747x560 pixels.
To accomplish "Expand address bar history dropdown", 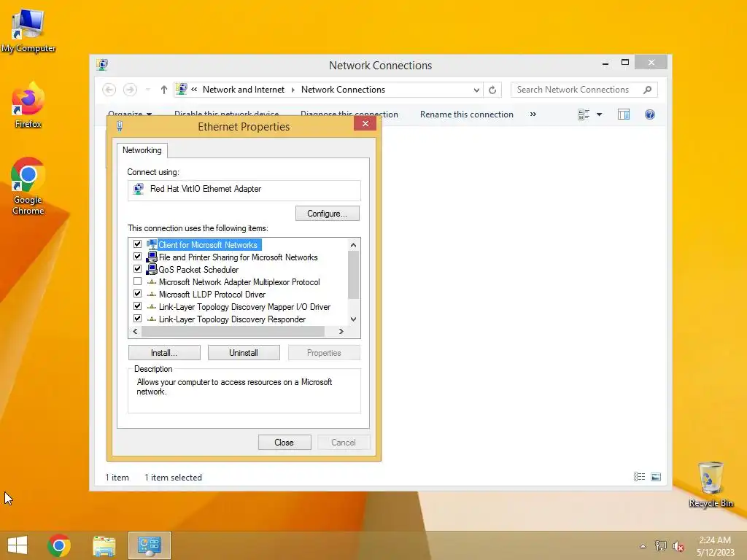I will [476, 90].
